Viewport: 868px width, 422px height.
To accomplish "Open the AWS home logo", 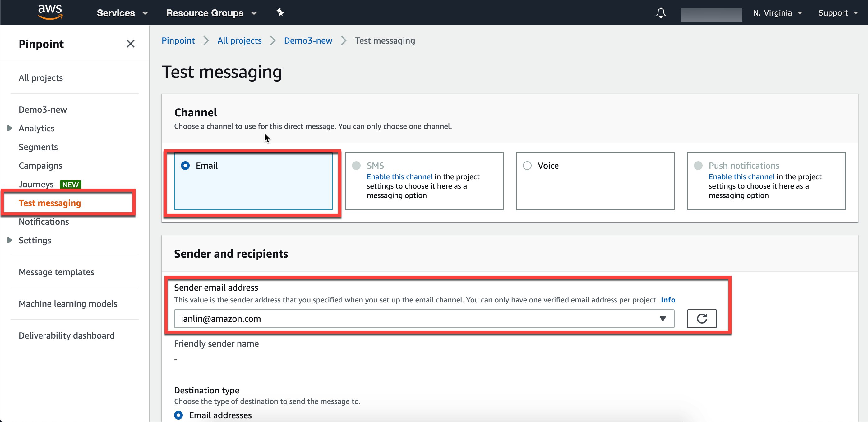I will (x=50, y=12).
